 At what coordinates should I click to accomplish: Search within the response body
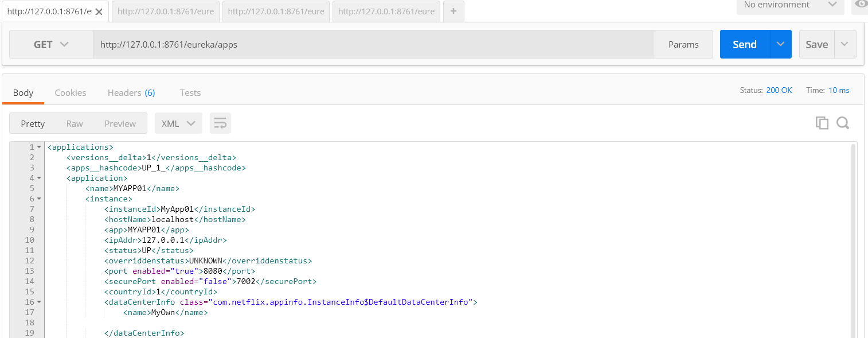point(843,123)
